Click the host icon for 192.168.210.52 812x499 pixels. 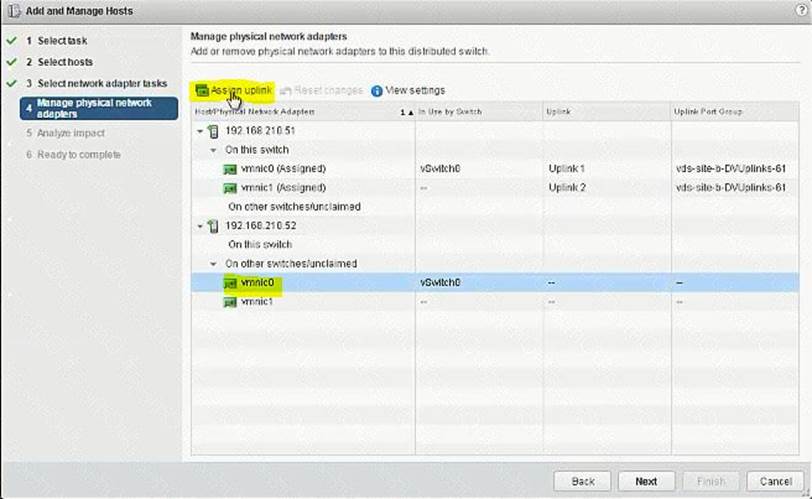pyautogui.click(x=212, y=226)
